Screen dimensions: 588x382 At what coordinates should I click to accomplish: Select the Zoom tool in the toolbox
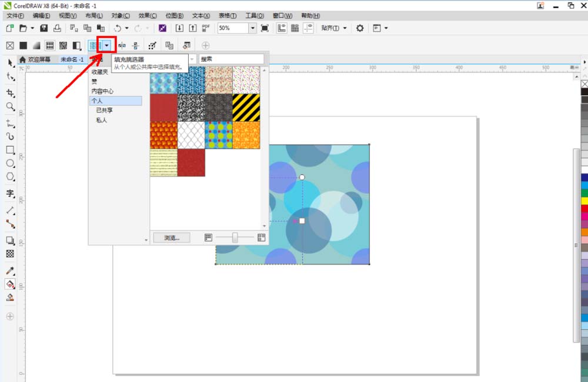point(10,107)
